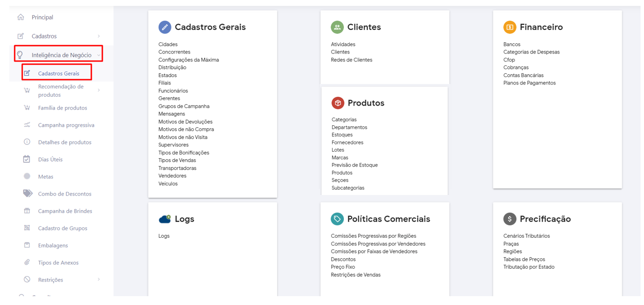Click the tags icon for Combo de Descontos
The height and width of the screenshot is (305, 644).
pos(28,194)
